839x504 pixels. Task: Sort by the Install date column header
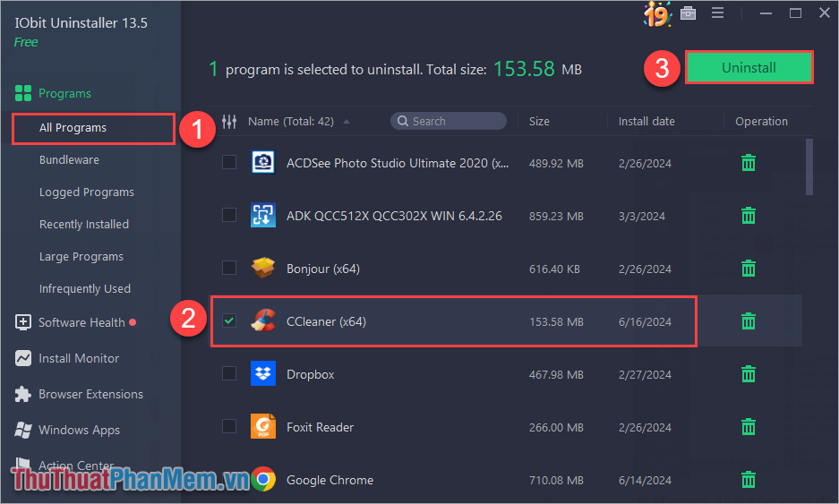click(x=646, y=122)
